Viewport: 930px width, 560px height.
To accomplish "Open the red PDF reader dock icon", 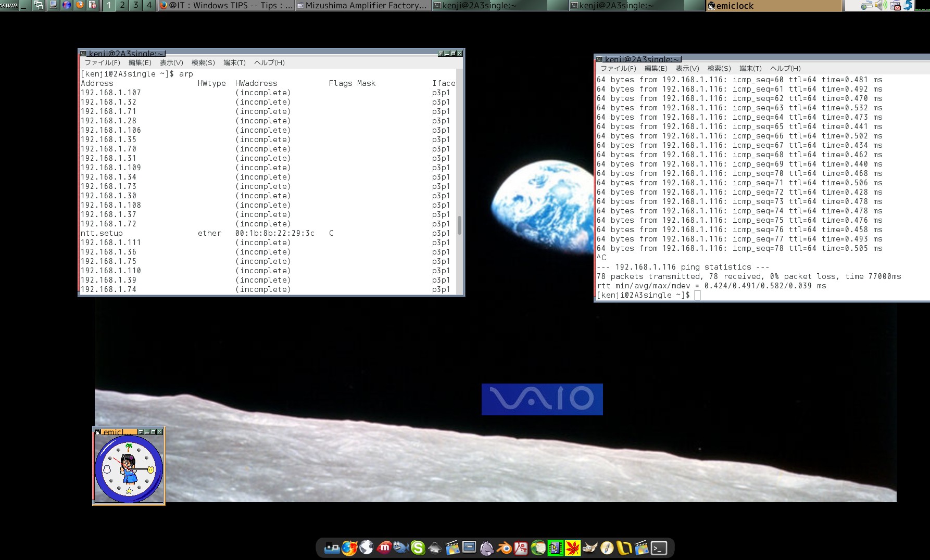I will click(521, 548).
